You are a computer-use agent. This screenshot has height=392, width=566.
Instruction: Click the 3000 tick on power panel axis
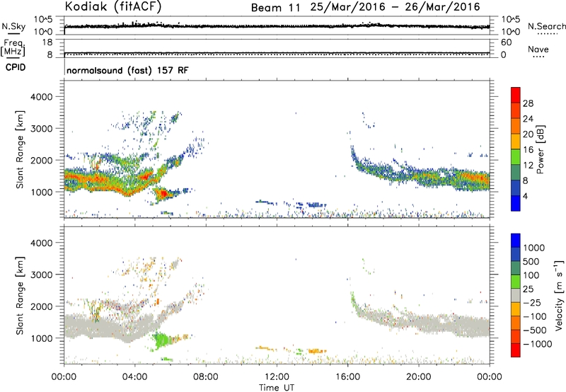(x=42, y=129)
